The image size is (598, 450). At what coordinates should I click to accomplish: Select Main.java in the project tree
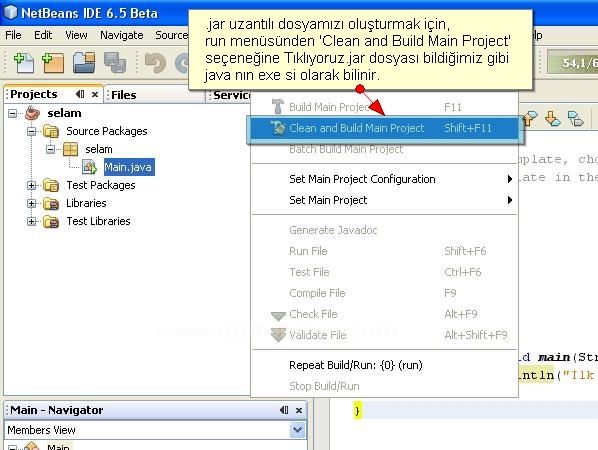128,167
